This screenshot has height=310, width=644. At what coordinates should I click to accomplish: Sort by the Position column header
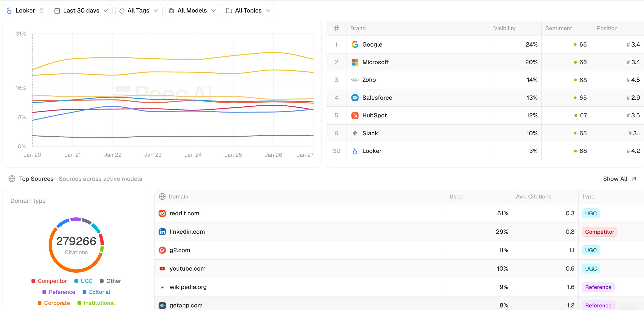click(607, 28)
